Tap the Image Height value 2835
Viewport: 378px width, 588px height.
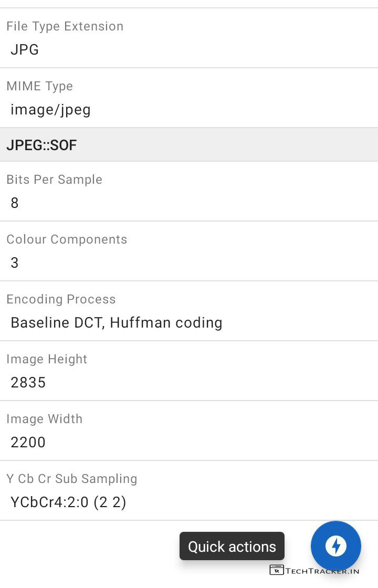coord(28,383)
